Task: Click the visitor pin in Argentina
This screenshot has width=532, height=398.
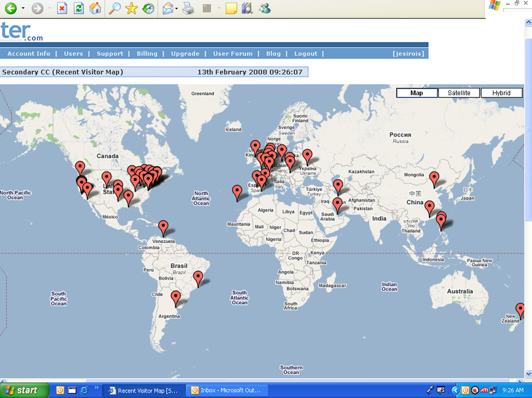Action: 176,298
